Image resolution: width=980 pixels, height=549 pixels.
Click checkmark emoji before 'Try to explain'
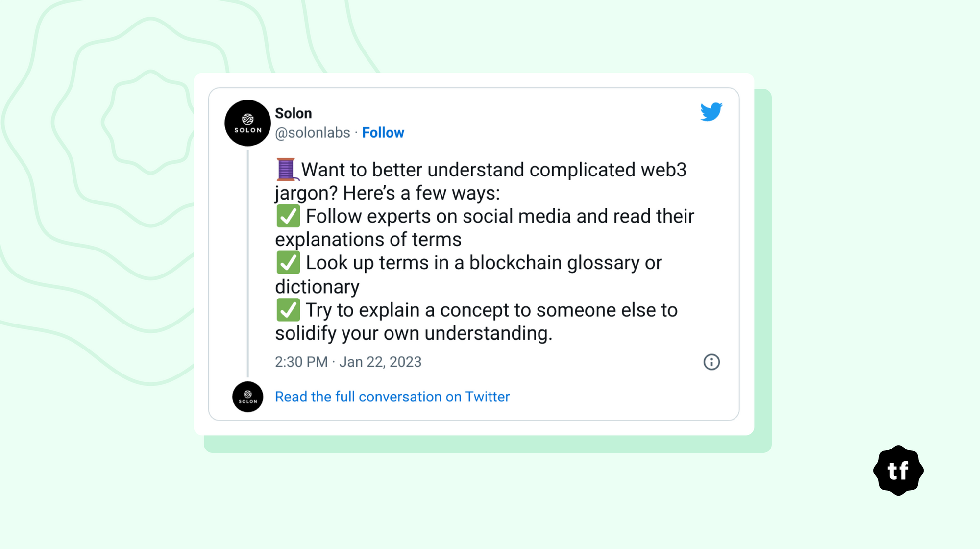288,310
